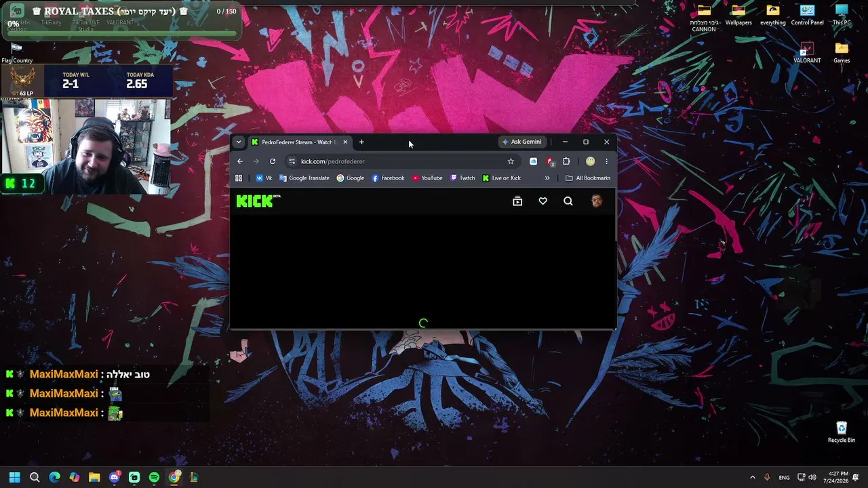
Task: Open the Facebook bookmark
Action: [388, 178]
